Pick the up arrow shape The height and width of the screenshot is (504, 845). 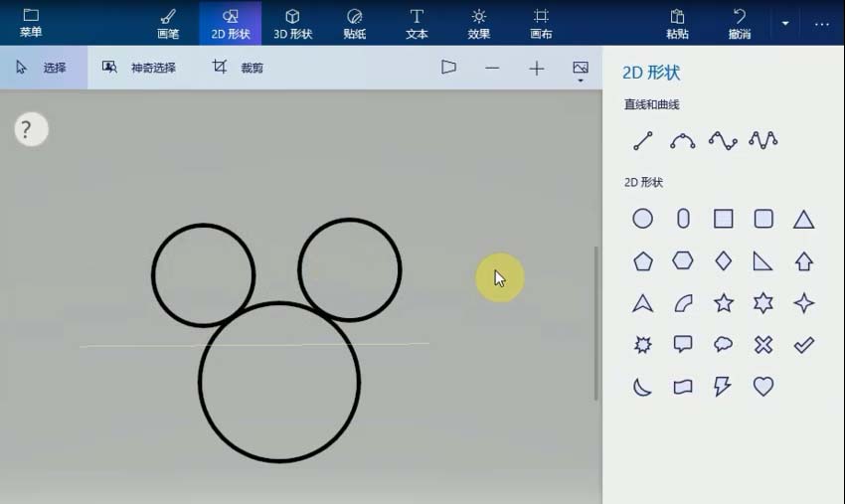point(803,261)
